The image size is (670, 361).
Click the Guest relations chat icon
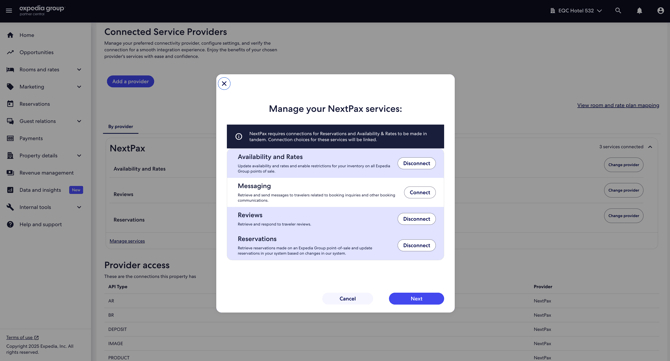point(10,121)
